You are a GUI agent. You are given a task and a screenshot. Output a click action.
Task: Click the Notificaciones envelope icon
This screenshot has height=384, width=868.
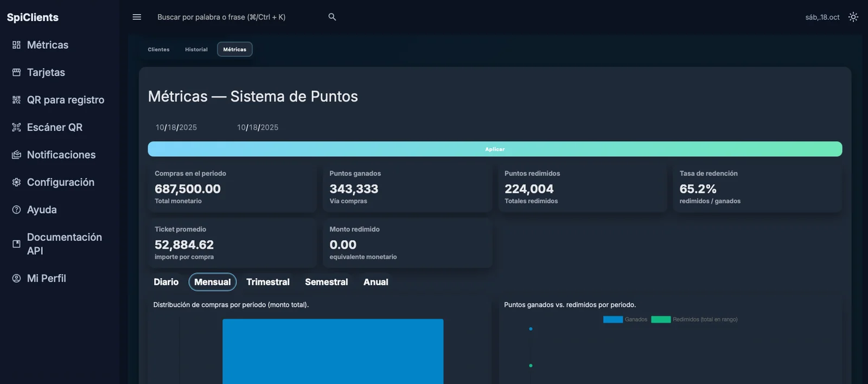point(16,155)
